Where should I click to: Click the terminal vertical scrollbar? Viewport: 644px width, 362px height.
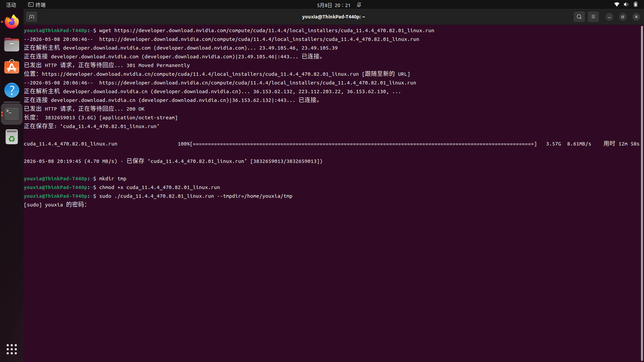click(x=642, y=192)
